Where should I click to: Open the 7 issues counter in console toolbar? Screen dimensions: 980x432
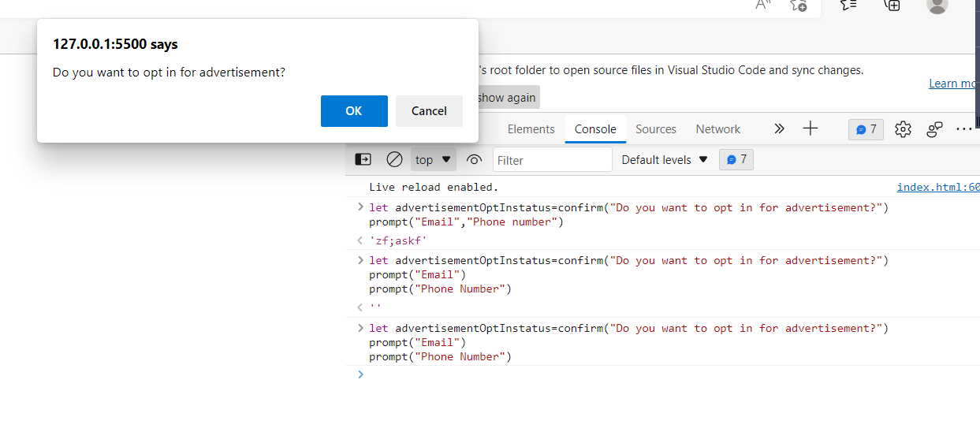736,159
